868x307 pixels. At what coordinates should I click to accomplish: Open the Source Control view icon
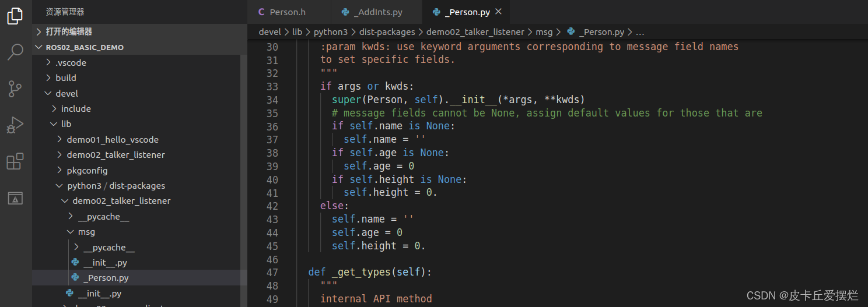15,89
